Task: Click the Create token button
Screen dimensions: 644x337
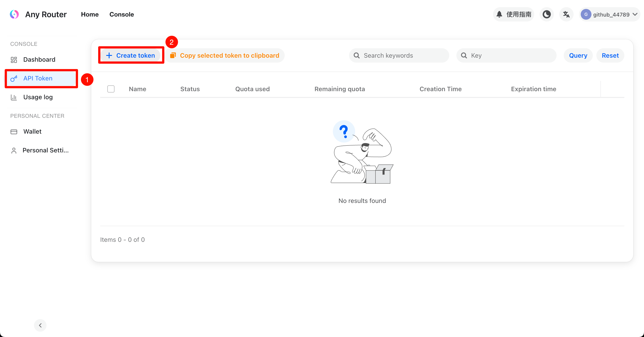Action: click(131, 55)
